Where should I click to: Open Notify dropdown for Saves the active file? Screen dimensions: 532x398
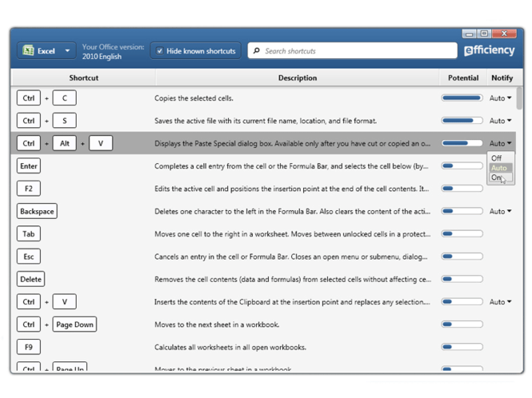[500, 121]
